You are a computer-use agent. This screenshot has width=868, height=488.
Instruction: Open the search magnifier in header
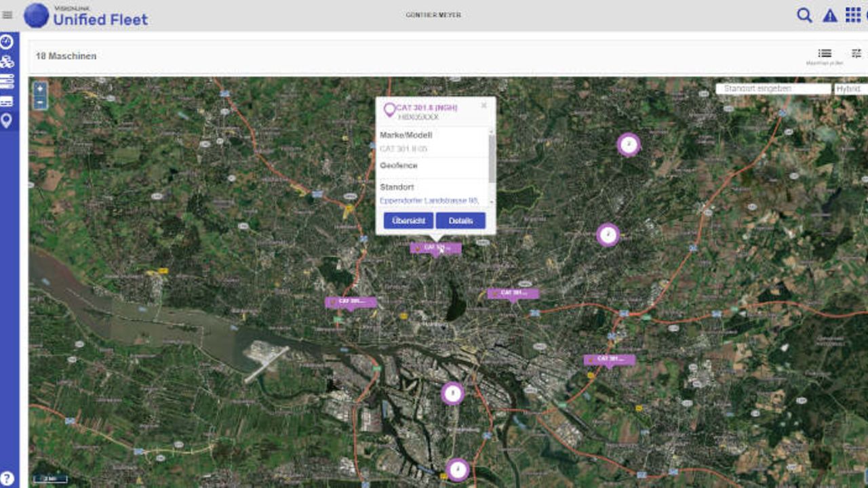tap(804, 15)
